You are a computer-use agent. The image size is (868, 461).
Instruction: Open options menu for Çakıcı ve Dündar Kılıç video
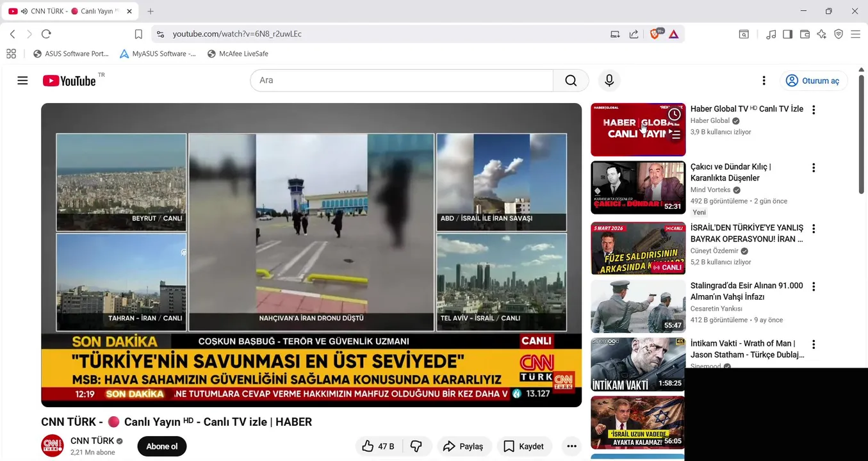click(814, 168)
